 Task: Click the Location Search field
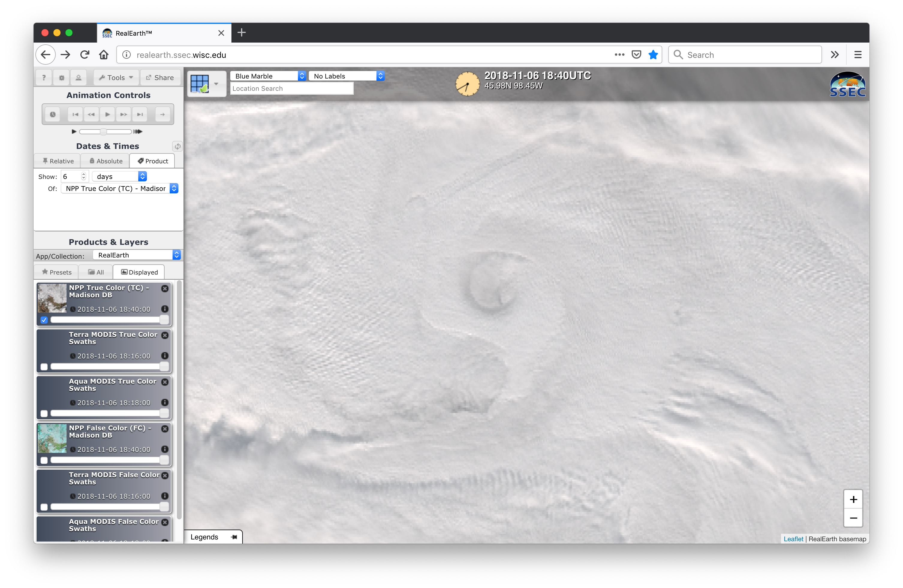click(x=292, y=88)
